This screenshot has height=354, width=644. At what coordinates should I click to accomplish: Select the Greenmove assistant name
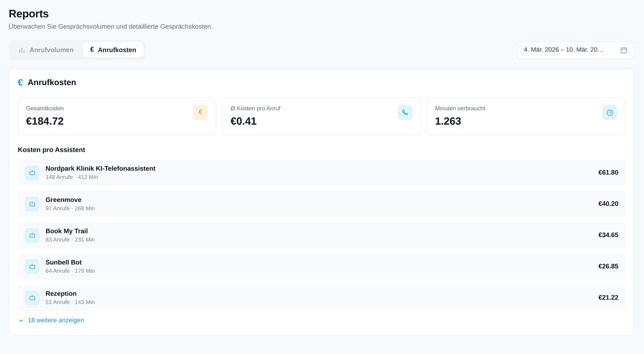(63, 200)
